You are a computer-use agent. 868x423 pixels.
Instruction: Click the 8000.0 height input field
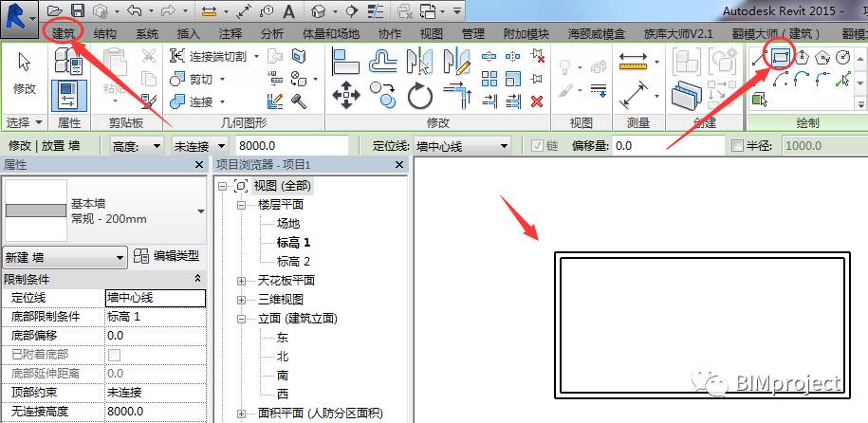[292, 146]
